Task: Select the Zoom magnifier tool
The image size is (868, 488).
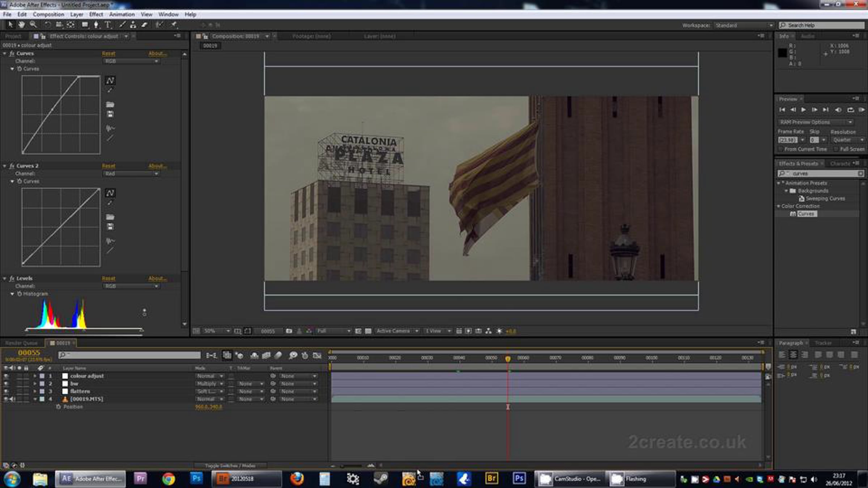Action: (33, 25)
